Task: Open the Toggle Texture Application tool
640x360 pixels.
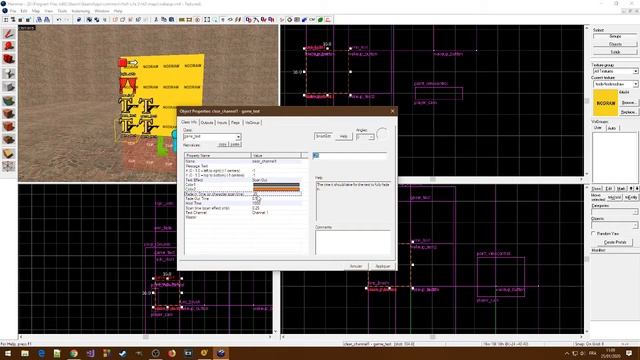Action: pos(9,100)
